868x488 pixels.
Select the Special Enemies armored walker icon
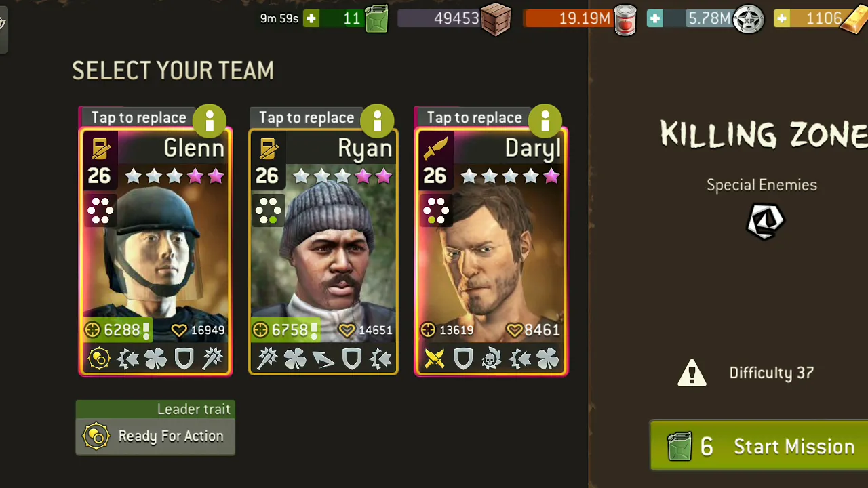(765, 221)
